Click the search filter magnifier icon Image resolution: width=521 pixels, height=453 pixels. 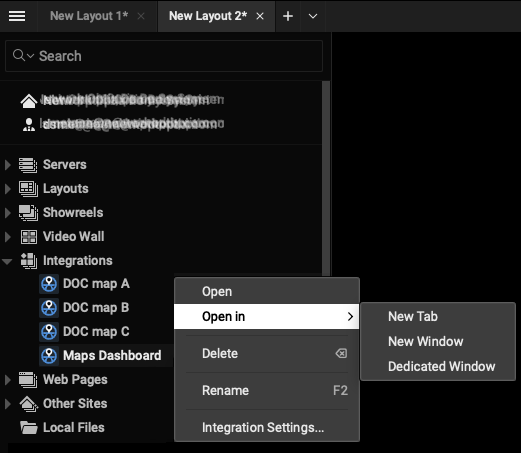19,55
